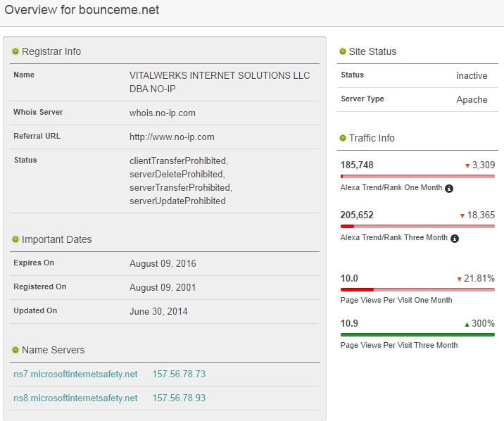Screen dimensions: 504x421
Task: Click the info icon beside Alexa Rank Three Month
Action: point(455,238)
